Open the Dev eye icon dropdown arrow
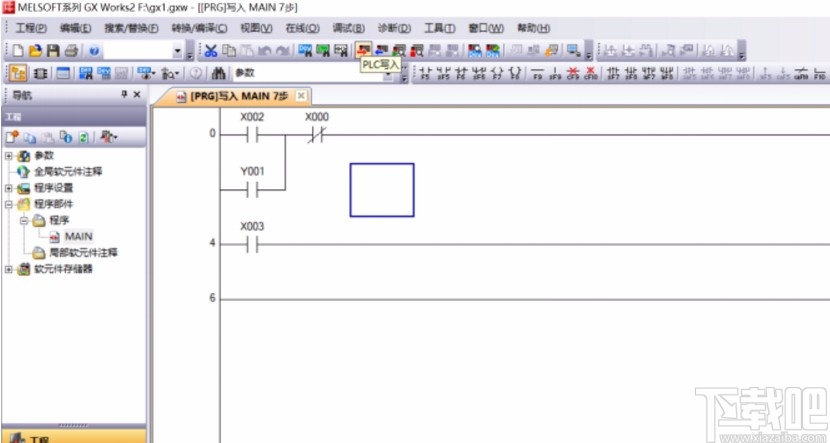 click(x=156, y=74)
